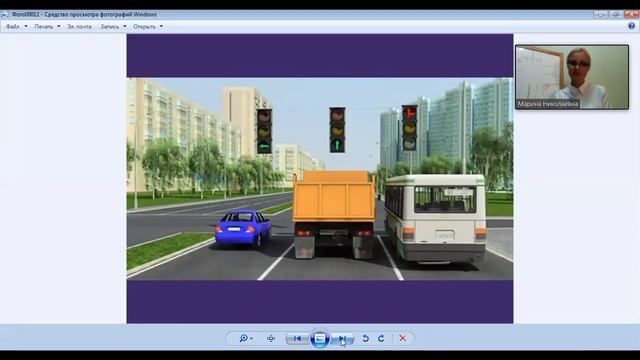
Task: Start the slideshow with the round center button
Action: [x=320, y=338]
